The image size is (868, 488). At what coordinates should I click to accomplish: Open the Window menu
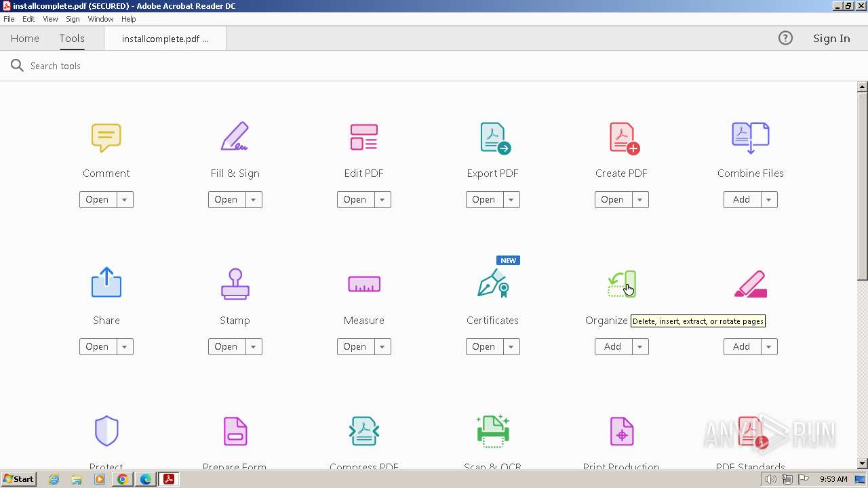[100, 19]
